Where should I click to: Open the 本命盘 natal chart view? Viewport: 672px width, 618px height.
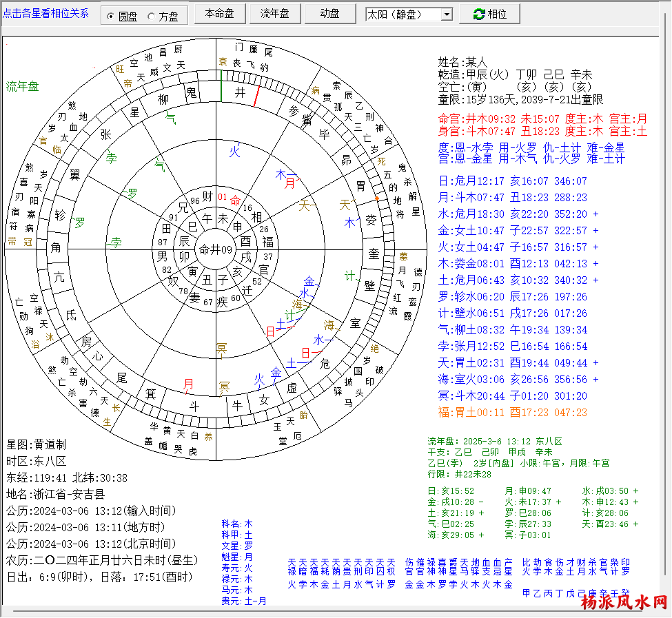click(x=219, y=14)
